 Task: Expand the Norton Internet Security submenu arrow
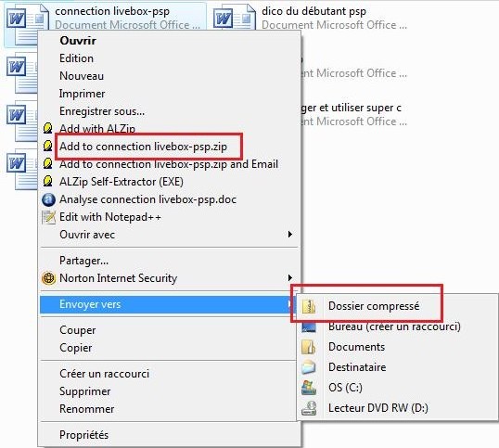(x=290, y=278)
